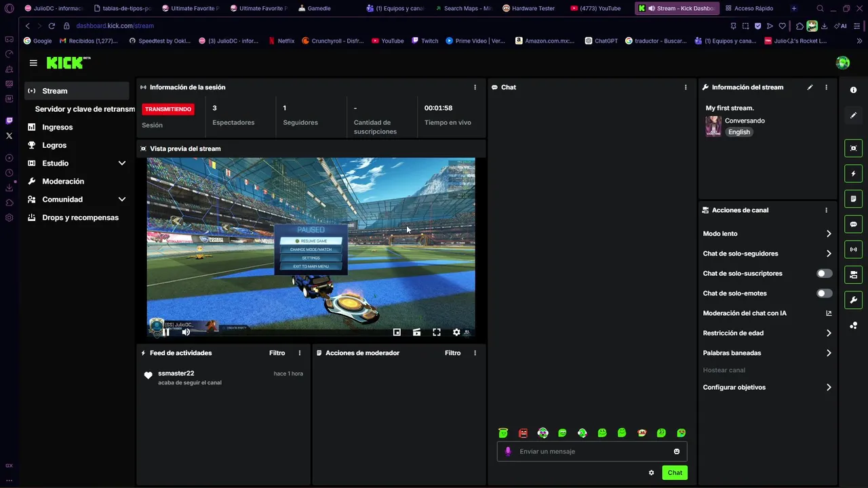Toggle chat bubble widget in right sidebar
The image size is (868, 488).
[854, 224]
